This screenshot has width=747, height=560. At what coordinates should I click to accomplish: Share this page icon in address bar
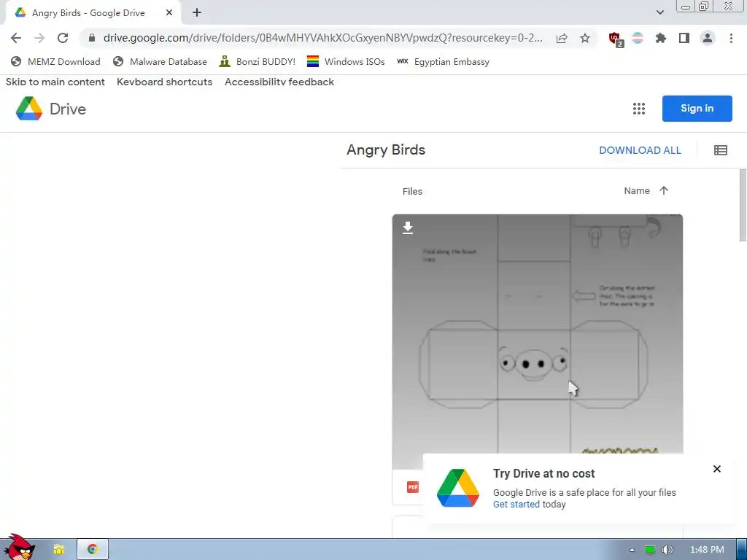point(562,39)
